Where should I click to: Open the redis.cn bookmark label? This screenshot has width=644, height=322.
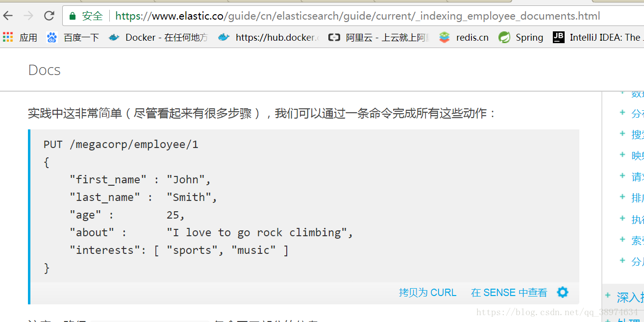pos(472,37)
